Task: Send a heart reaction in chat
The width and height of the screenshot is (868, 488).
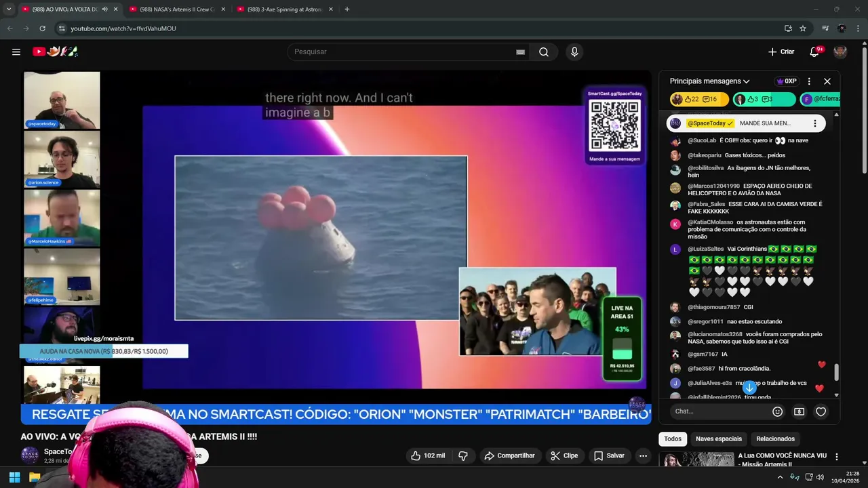Action: point(821,411)
